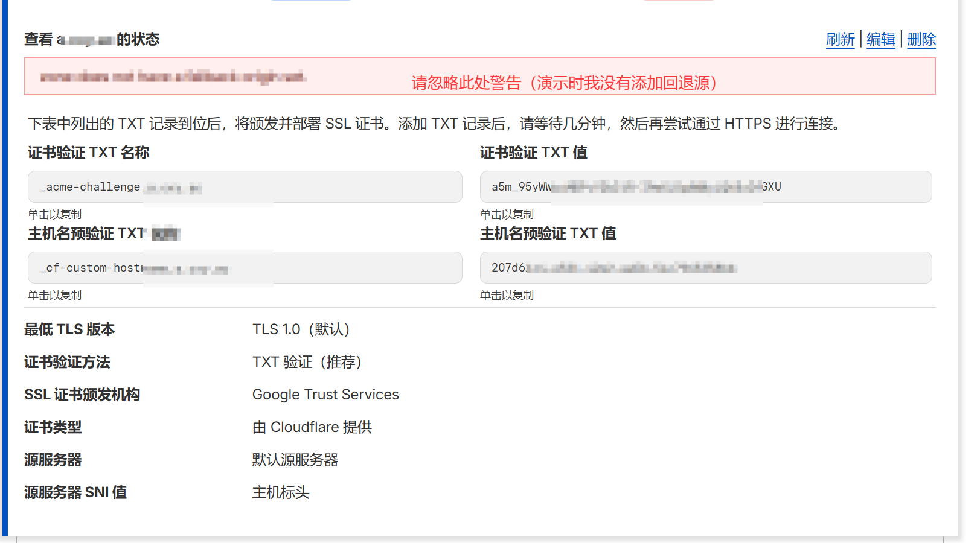Click the 主机标头 SNI value
Image resolution: width=980 pixels, height=543 pixels.
(x=280, y=492)
